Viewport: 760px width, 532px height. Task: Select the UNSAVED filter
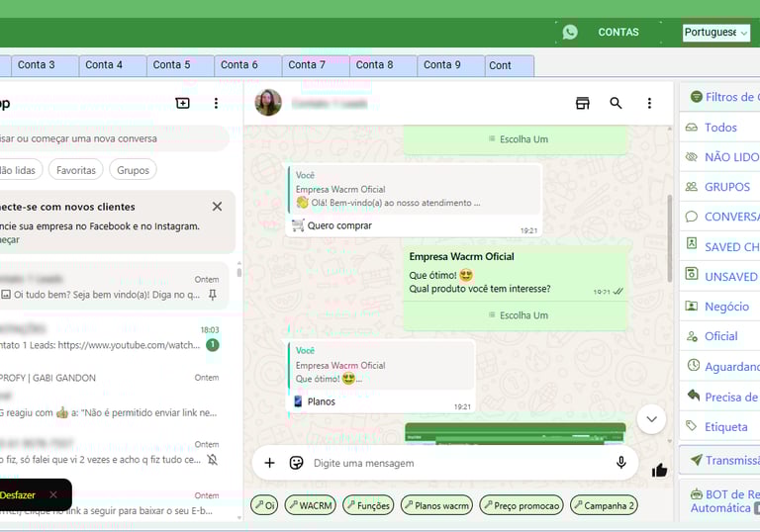(x=720, y=276)
